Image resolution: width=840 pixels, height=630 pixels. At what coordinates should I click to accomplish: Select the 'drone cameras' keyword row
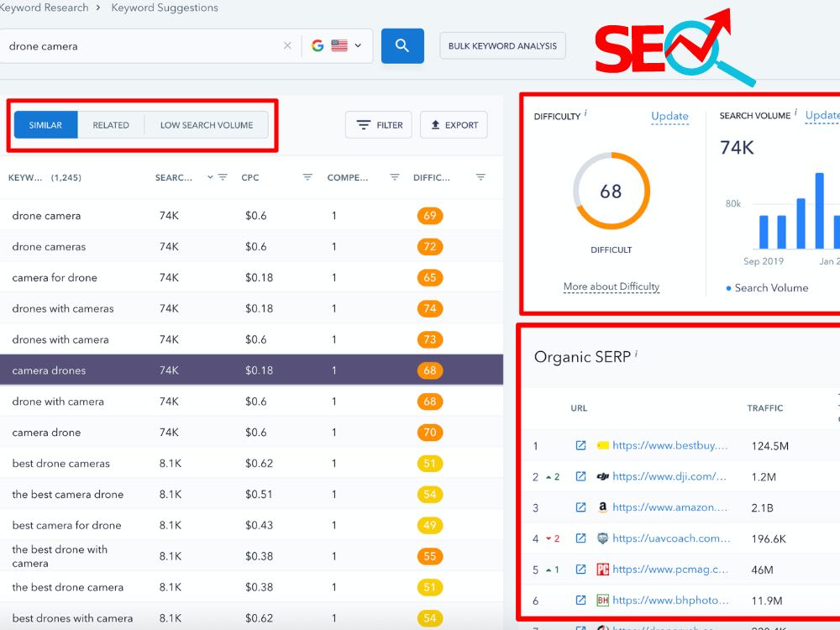[251, 246]
